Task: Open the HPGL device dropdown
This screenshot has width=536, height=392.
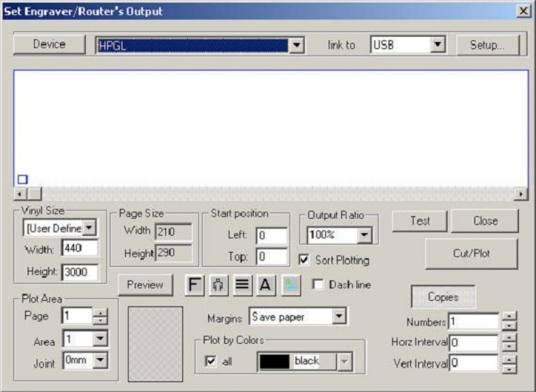Action: (x=297, y=45)
